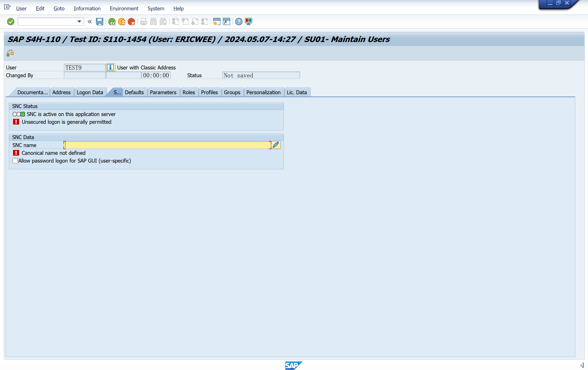Click the green Back arrow icon
The height and width of the screenshot is (370, 588).
[112, 22]
